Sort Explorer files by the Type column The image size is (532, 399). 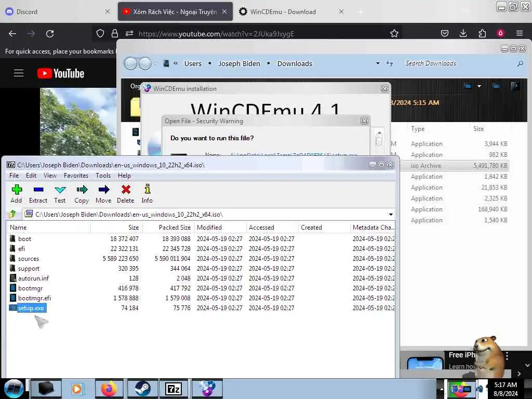point(418,129)
